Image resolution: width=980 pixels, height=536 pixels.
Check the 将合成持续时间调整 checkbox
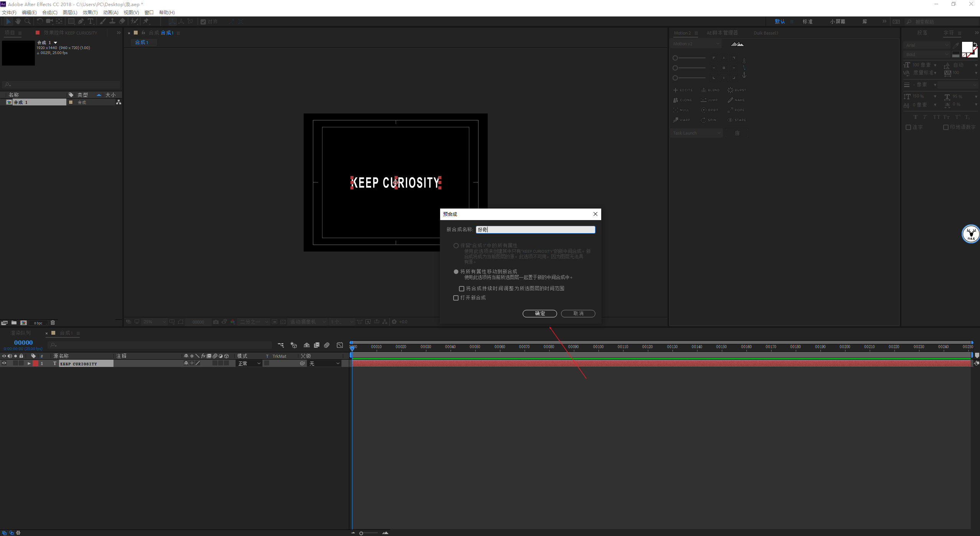462,289
